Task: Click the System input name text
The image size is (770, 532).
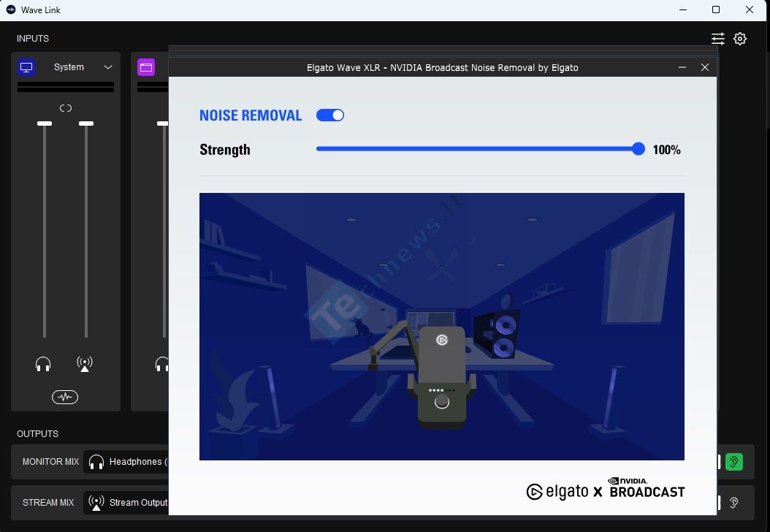Action: pos(69,66)
